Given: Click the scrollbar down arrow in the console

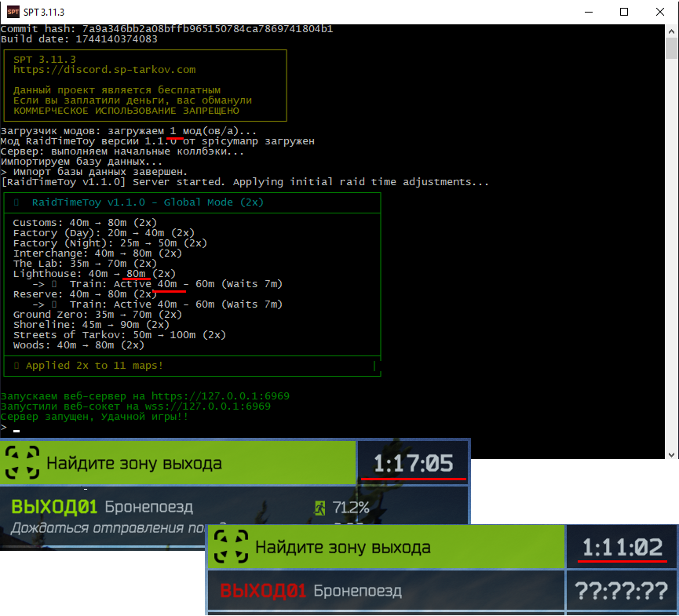Looking at the screenshot, I should click(x=671, y=454).
